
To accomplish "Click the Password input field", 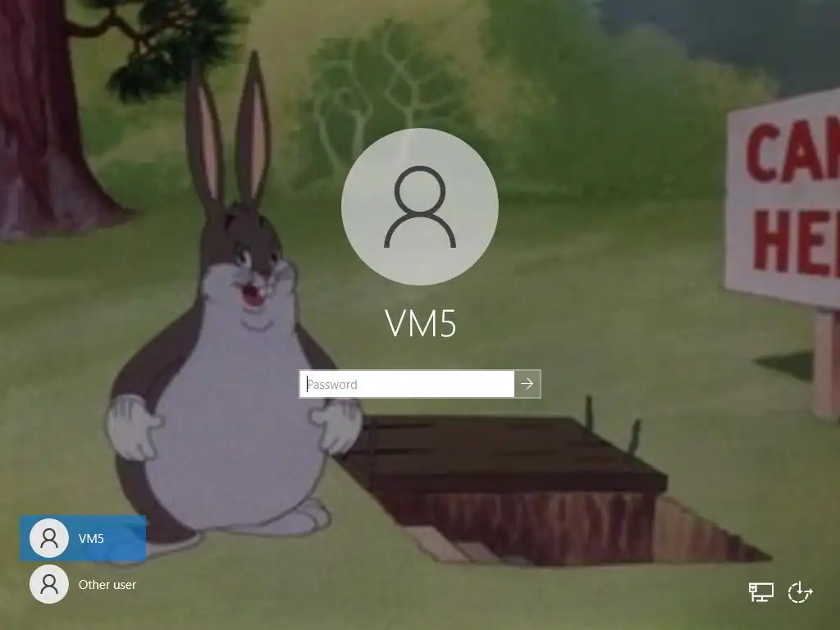I will [407, 384].
